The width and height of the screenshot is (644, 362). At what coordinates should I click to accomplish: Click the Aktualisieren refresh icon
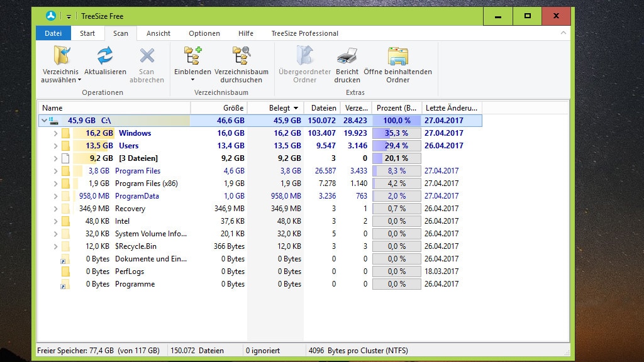pyautogui.click(x=105, y=56)
